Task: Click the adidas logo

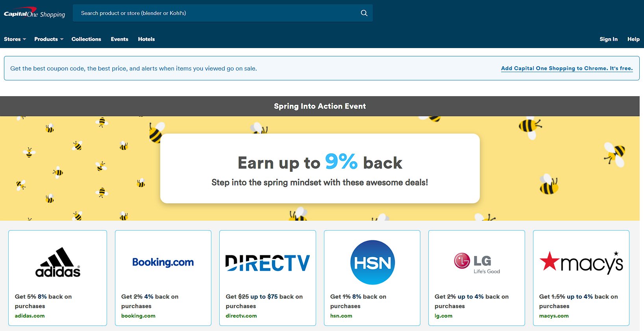Action: pos(58,262)
